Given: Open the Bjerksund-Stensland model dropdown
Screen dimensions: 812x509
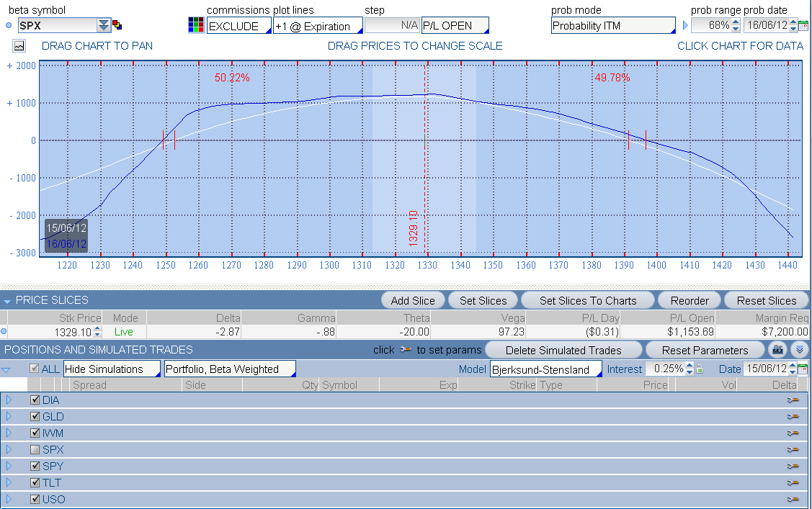Looking at the screenshot, I should pos(546,369).
